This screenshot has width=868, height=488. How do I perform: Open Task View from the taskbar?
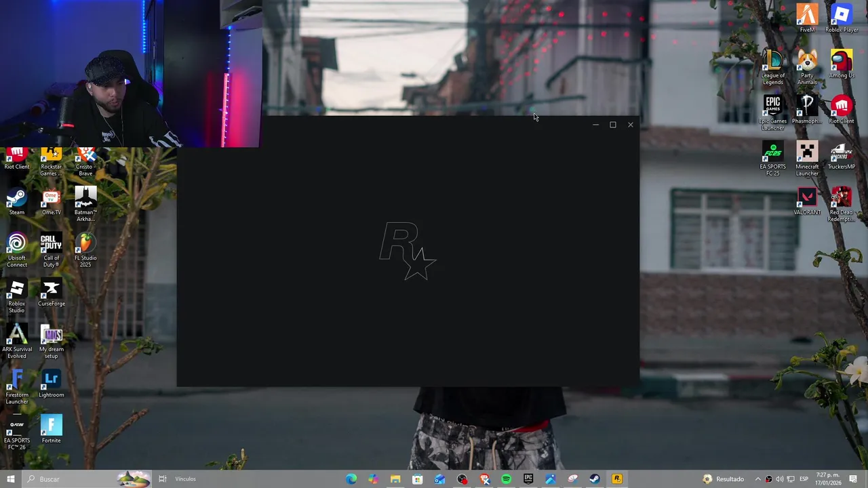pyautogui.click(x=163, y=479)
